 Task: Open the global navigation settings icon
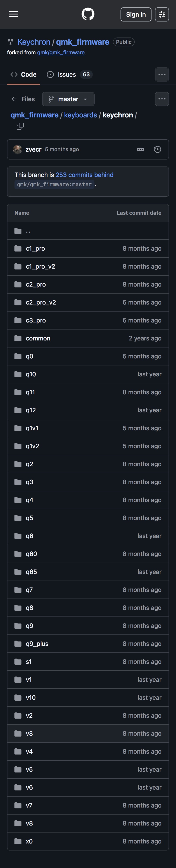coord(162,14)
